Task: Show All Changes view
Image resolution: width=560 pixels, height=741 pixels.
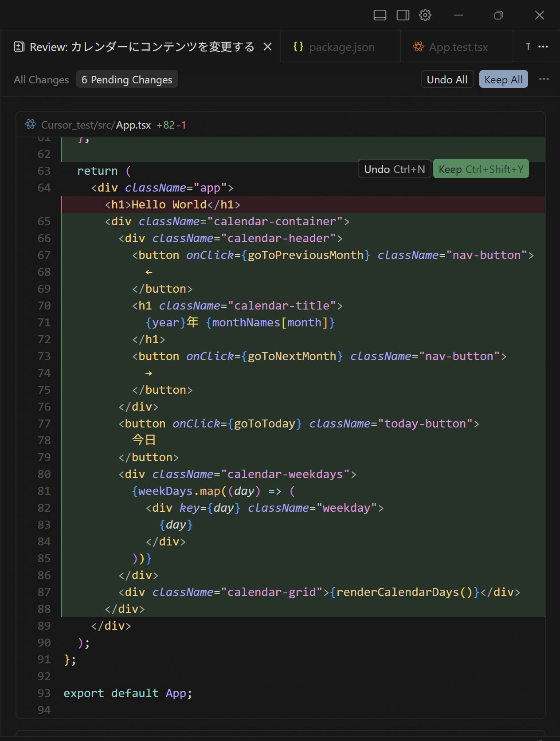Action: (x=41, y=80)
